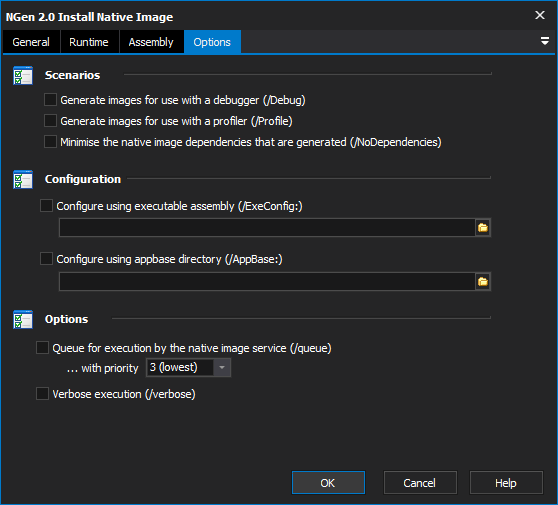
Task: Open the tab list menu arrow icon
Action: 544,41
